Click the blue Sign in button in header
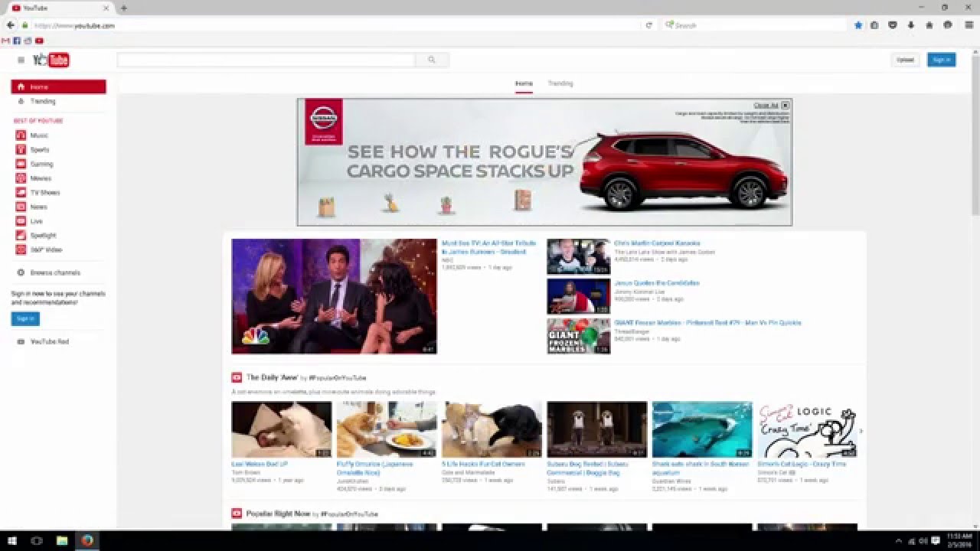Image resolution: width=980 pixels, height=551 pixels. coord(941,60)
